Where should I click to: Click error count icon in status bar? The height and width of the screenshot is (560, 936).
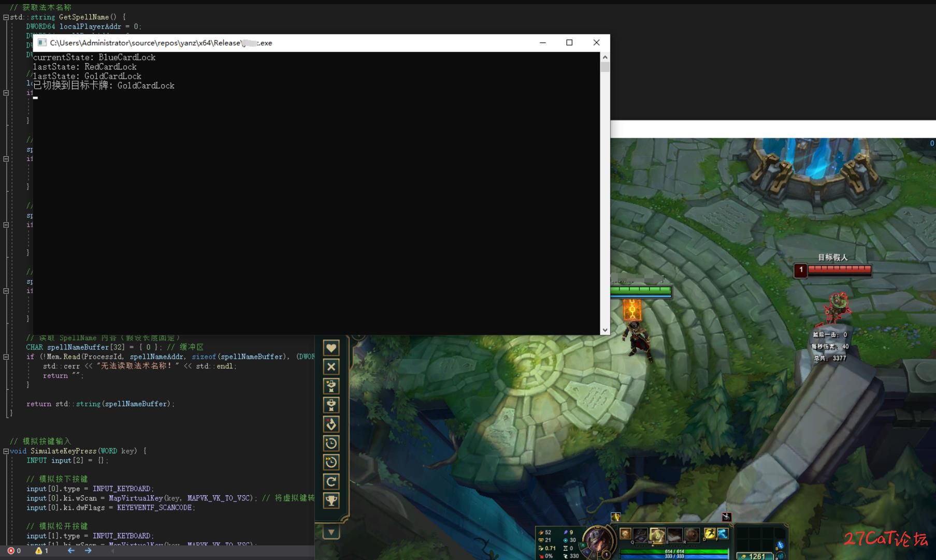11,551
